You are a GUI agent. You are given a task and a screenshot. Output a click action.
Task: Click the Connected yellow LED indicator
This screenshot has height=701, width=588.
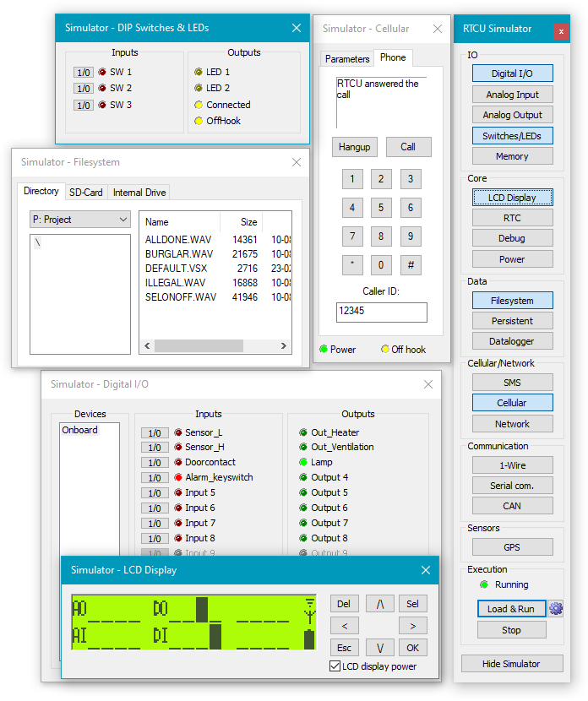[x=199, y=106]
